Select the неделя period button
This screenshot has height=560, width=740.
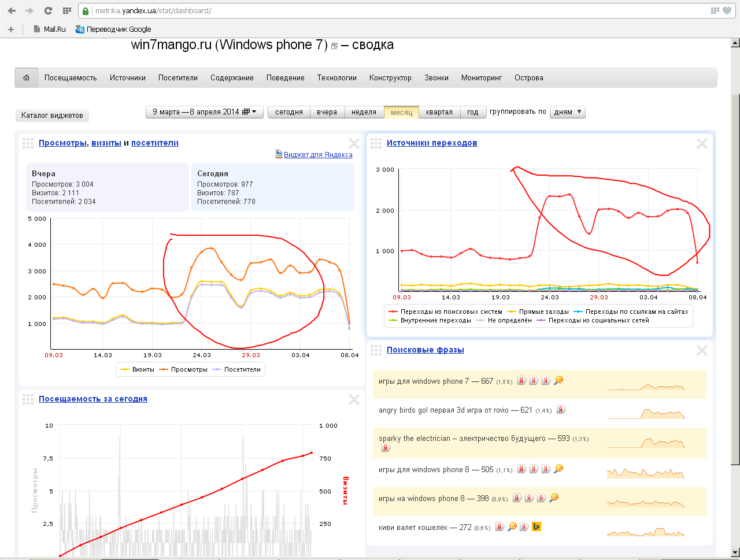(364, 112)
